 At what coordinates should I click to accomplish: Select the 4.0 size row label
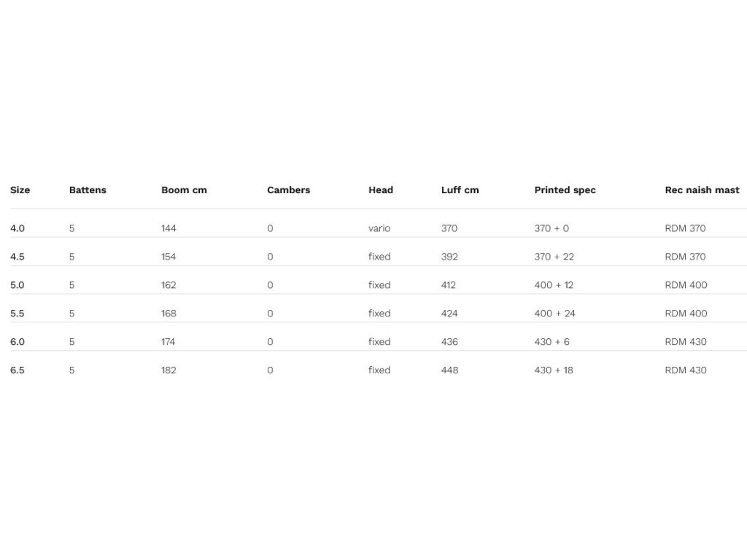coord(18,228)
